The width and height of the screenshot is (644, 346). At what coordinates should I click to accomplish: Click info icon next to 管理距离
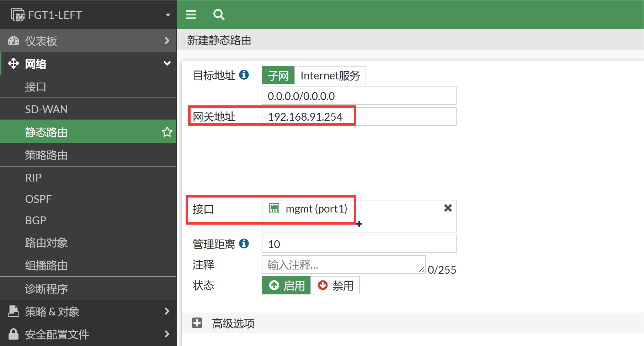(244, 243)
